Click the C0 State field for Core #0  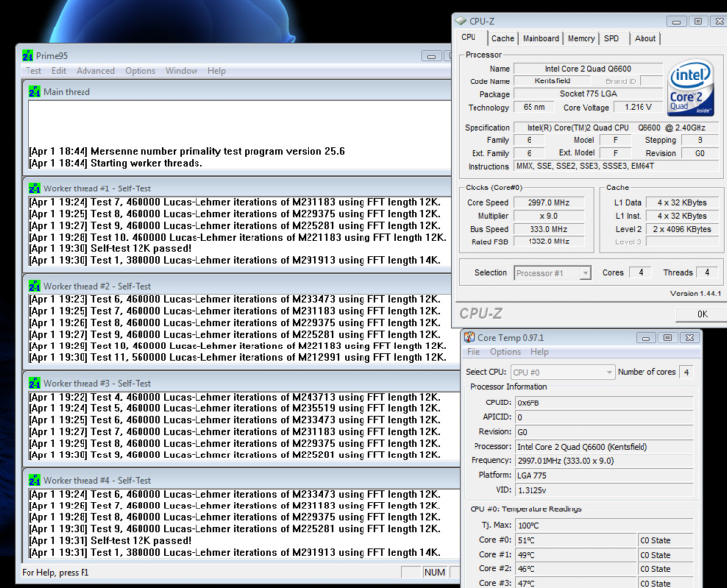[x=665, y=540]
